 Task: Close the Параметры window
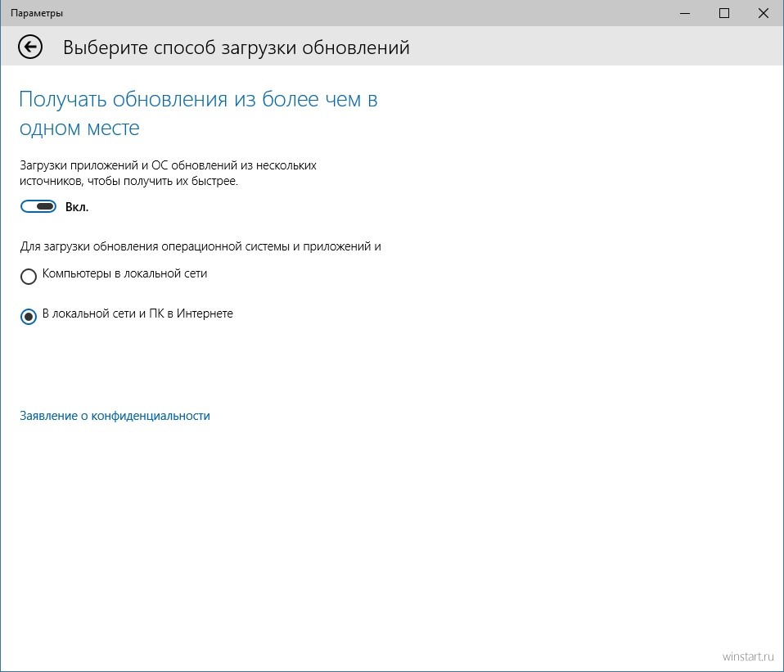[764, 13]
